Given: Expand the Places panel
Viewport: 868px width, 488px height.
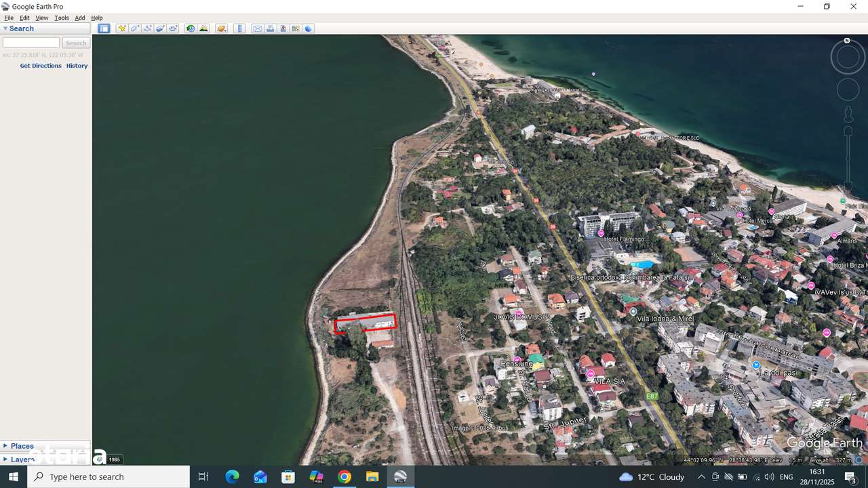Looking at the screenshot, I should click(x=20, y=446).
